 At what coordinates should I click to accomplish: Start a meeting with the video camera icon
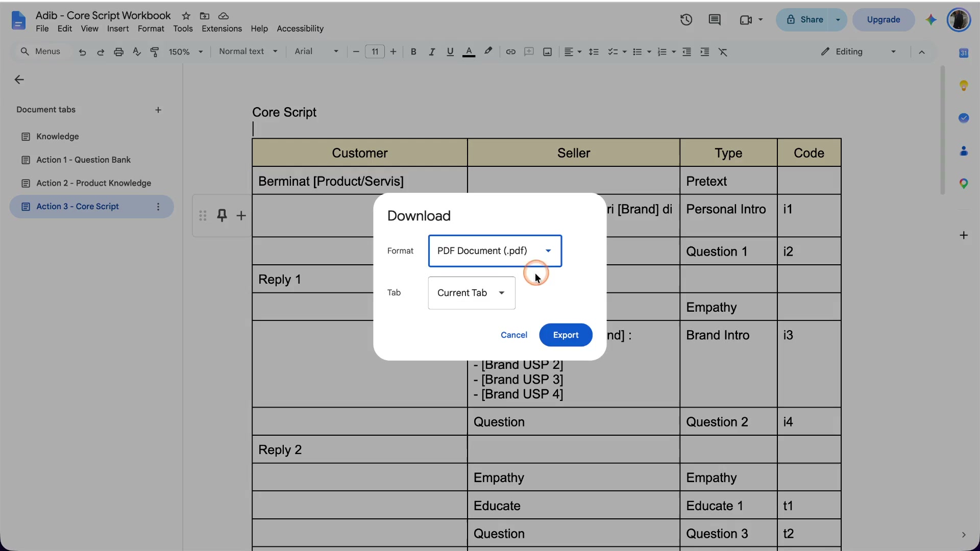746,20
